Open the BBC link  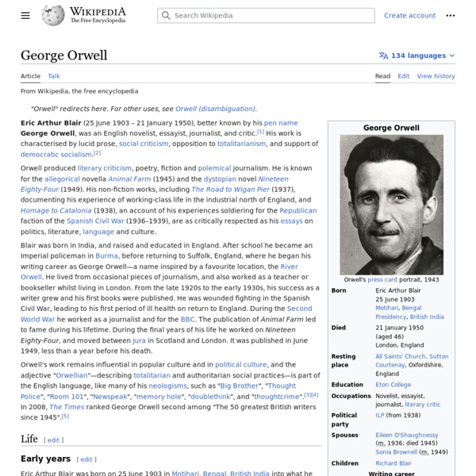pyautogui.click(x=187, y=320)
